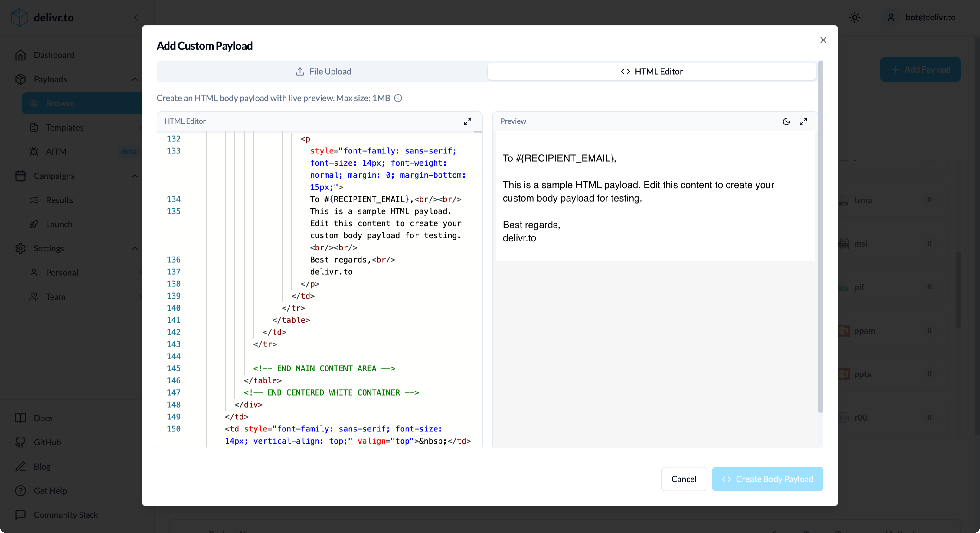Open the Dashboard home icon
Screen dimensions: 980x533
21,55
